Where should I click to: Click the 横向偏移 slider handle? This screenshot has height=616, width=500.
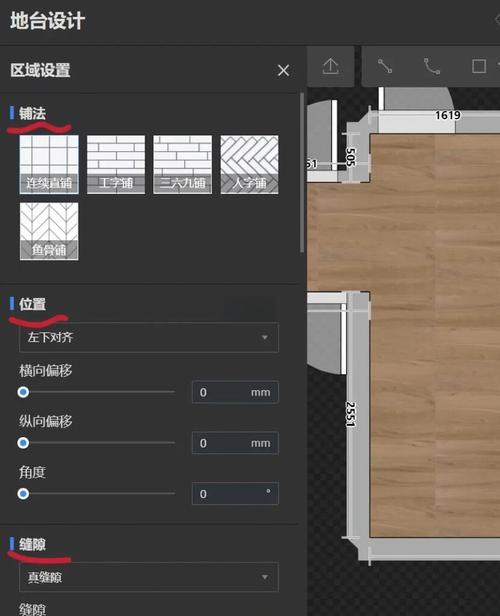[x=23, y=392]
